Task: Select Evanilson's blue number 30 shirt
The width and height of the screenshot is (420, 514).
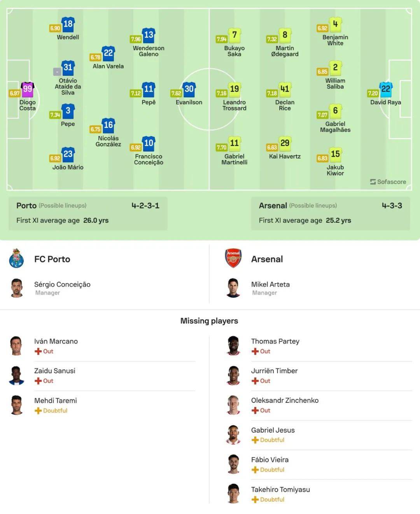Action: [x=189, y=89]
